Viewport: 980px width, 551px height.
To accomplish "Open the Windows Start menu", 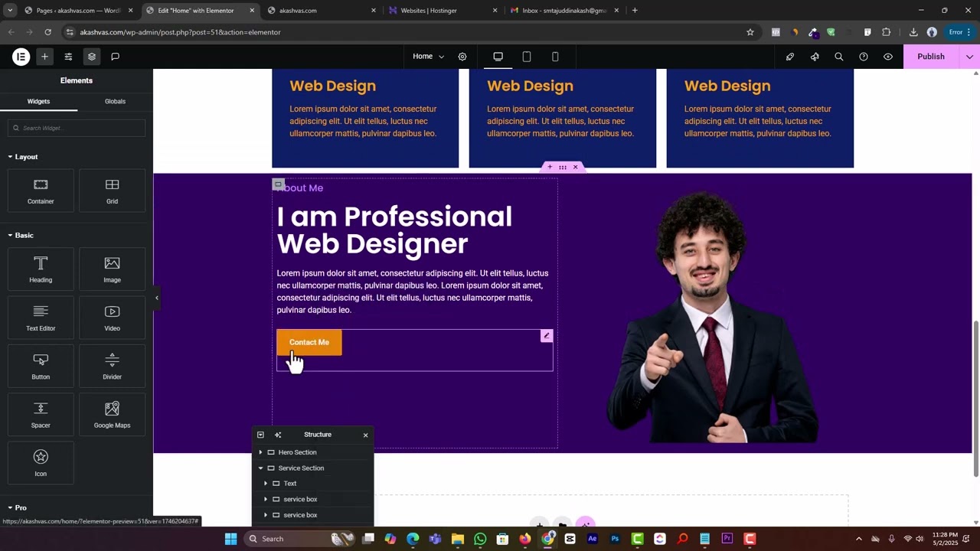I will click(231, 539).
